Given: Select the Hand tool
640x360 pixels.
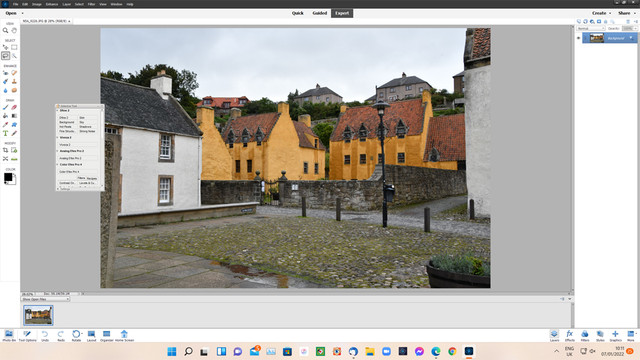Looking at the screenshot, I should (x=14, y=31).
